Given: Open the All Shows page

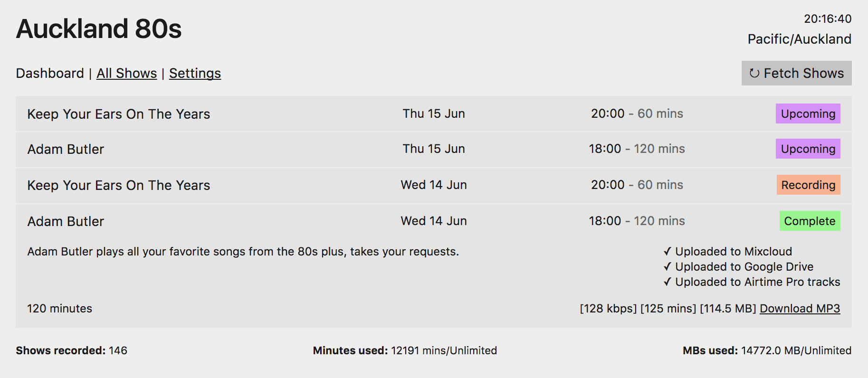Looking at the screenshot, I should 126,73.
